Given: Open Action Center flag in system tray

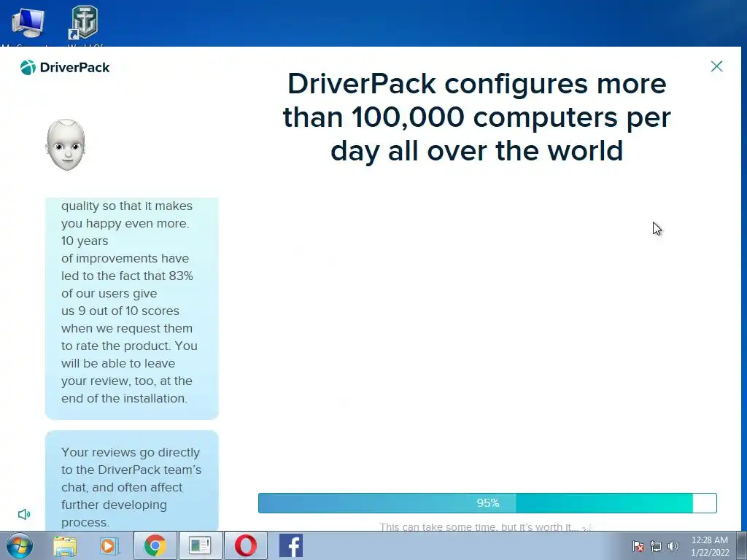Looking at the screenshot, I should point(638,546).
